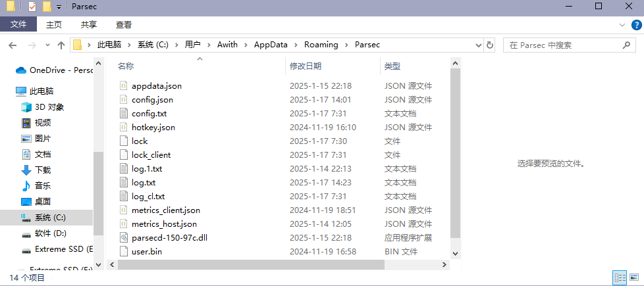Click the config.json file icon
The height and width of the screenshot is (286, 644).
pyautogui.click(x=124, y=100)
